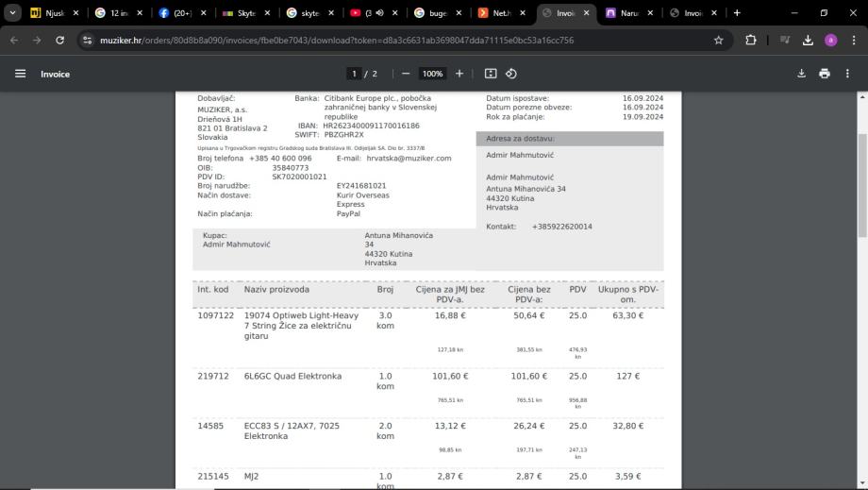Click the contact number +385922620014
Screen dimensions: 868x490
point(562,227)
